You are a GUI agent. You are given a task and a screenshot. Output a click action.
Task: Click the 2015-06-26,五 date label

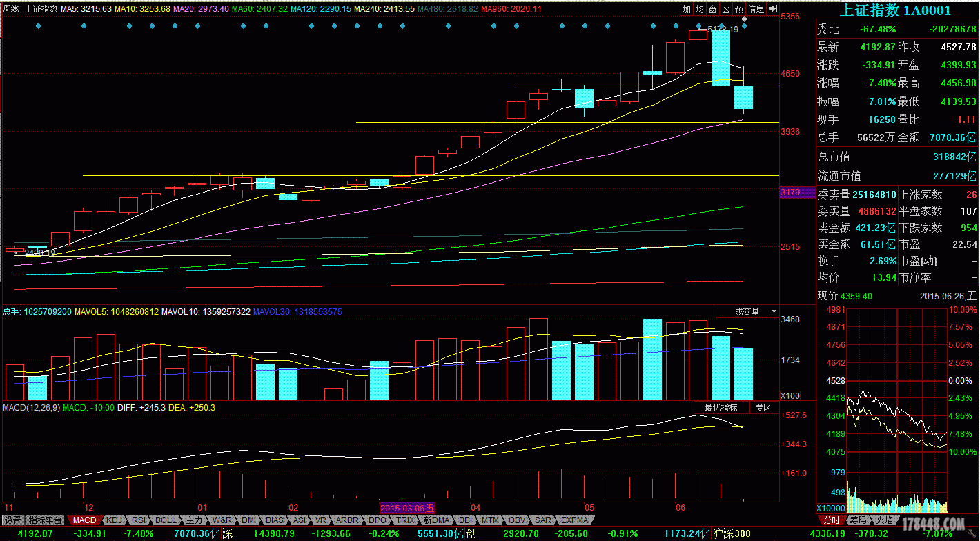(x=948, y=296)
